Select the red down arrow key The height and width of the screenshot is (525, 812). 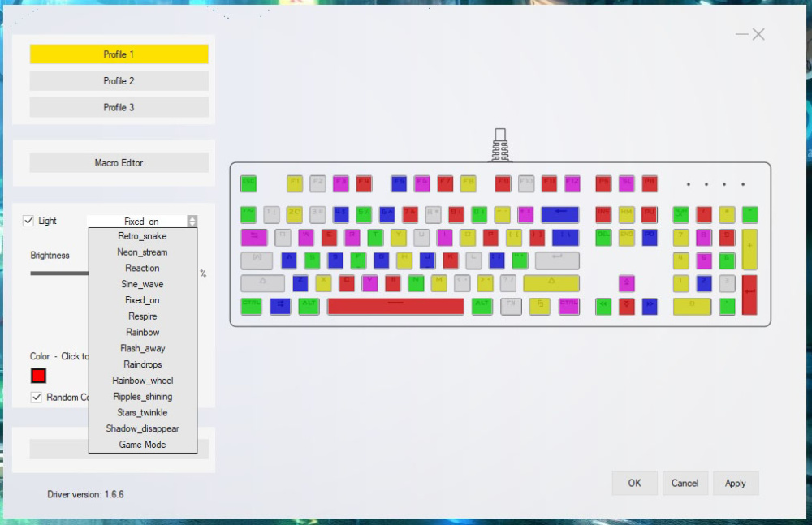click(627, 307)
